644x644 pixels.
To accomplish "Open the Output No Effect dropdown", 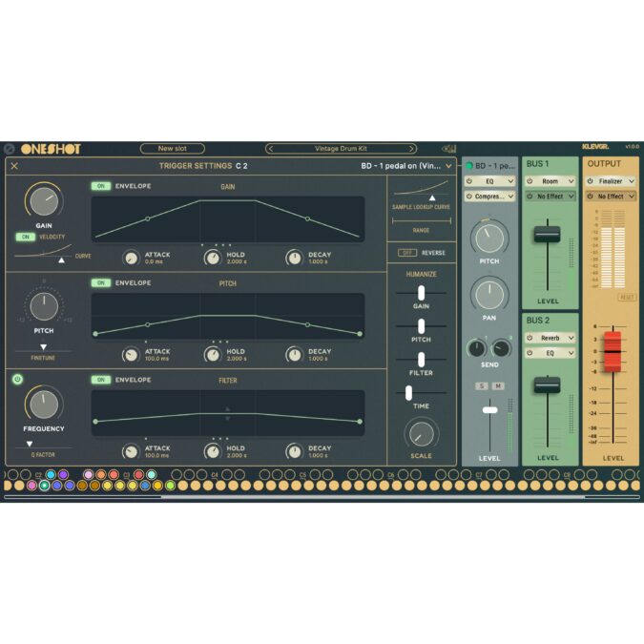I will click(x=632, y=197).
